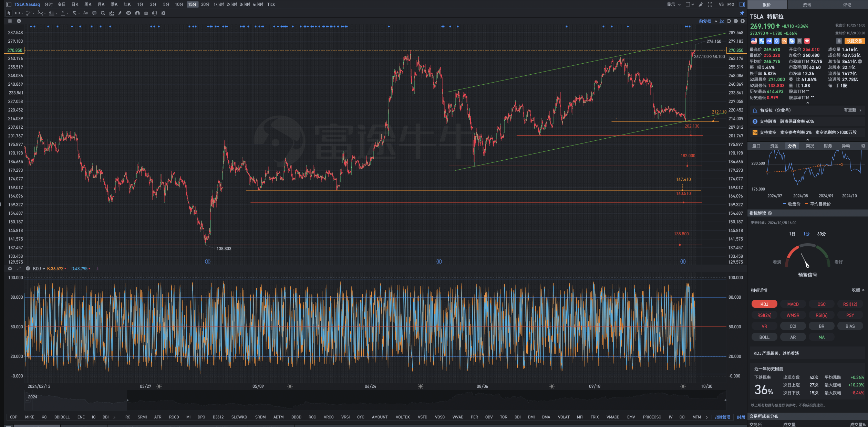Expand the KDJ indicator pane
Image resolution: width=868 pixels, height=427 pixels.
[19, 268]
